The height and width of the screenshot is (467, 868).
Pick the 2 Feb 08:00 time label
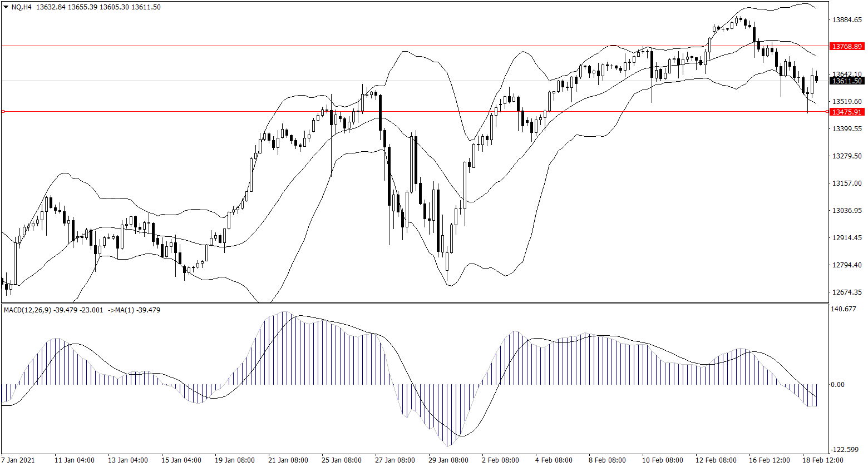click(x=501, y=460)
